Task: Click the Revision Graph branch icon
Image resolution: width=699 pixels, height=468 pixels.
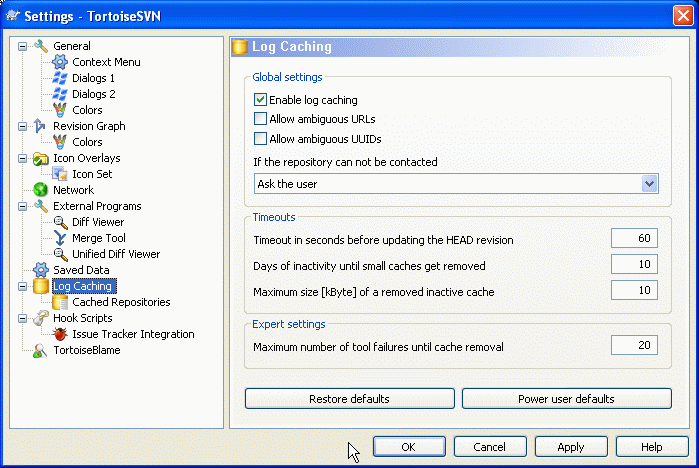Action: [40, 126]
